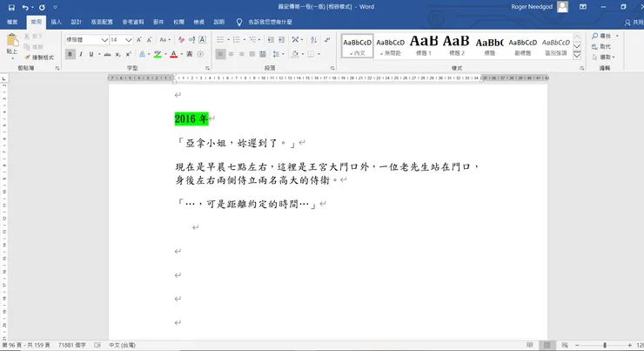Click the Undo arrow icon
The image size is (644, 351).
coord(25,7)
